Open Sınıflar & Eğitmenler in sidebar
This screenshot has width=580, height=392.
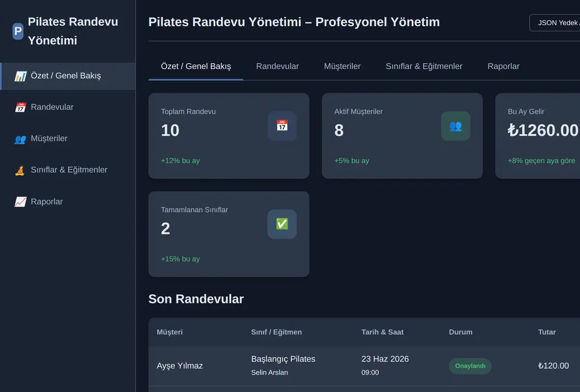[x=68, y=170]
